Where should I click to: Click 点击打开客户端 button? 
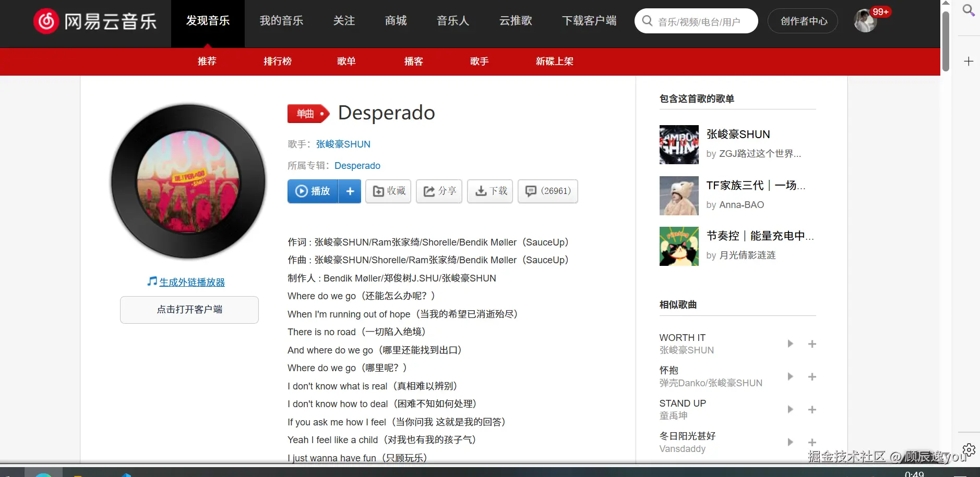[x=189, y=310]
